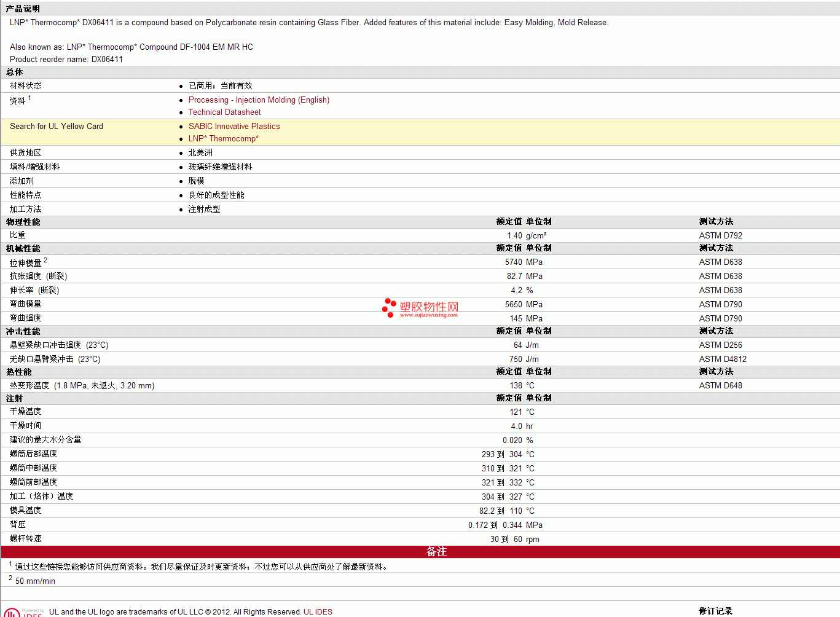840x617 pixels.
Task: Select the 模具温度 row label
Action: coord(25,511)
